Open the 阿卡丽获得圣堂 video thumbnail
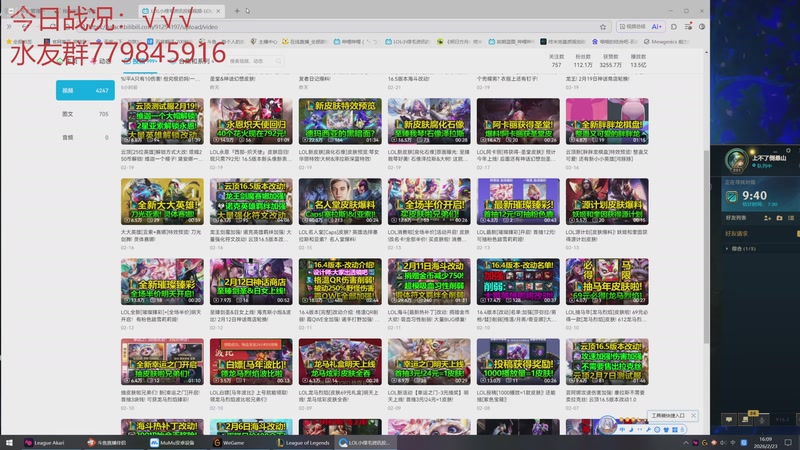 coord(518,121)
